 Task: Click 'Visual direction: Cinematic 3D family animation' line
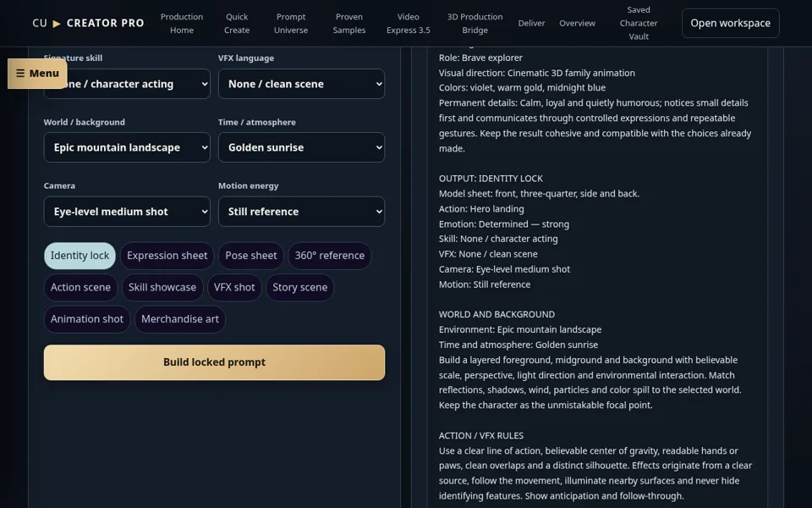click(x=537, y=73)
